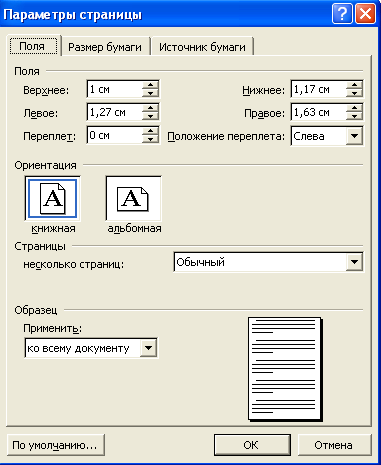Click the page preview thumbnail in Образец
This screenshot has width=381, height=465.
(285, 369)
